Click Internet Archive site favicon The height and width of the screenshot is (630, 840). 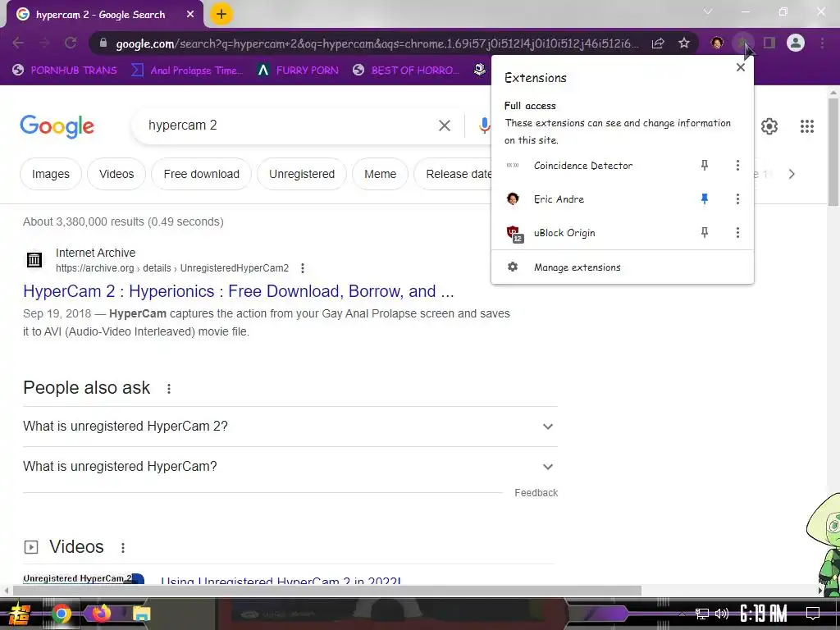click(34, 260)
